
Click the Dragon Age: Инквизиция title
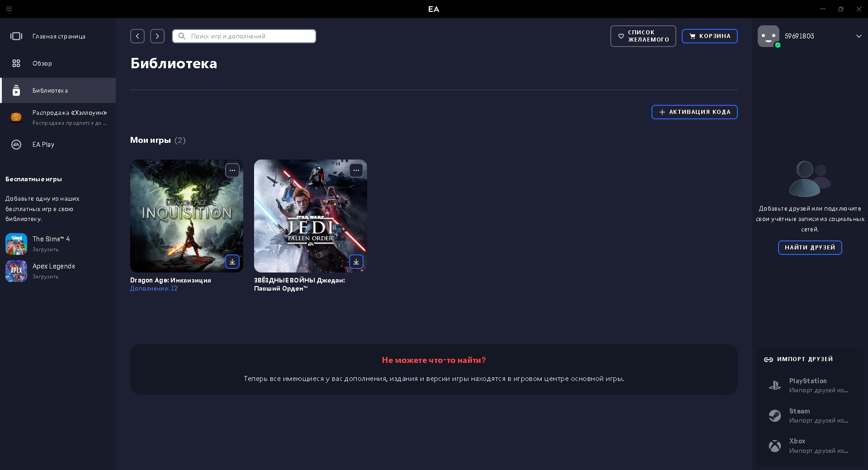point(170,280)
